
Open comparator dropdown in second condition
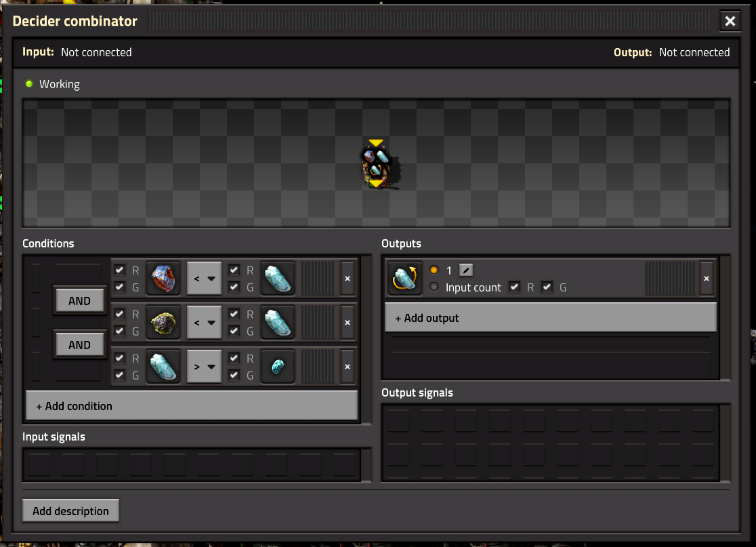(x=204, y=323)
